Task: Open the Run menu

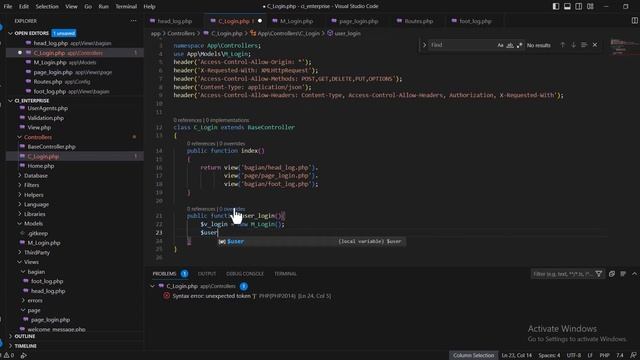Action: pyautogui.click(x=104, y=7)
